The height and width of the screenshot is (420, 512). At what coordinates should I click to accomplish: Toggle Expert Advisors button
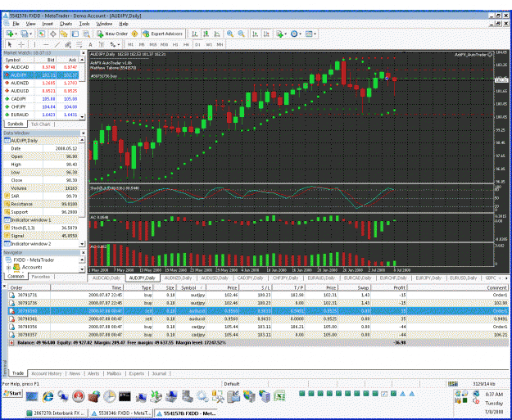click(162, 34)
